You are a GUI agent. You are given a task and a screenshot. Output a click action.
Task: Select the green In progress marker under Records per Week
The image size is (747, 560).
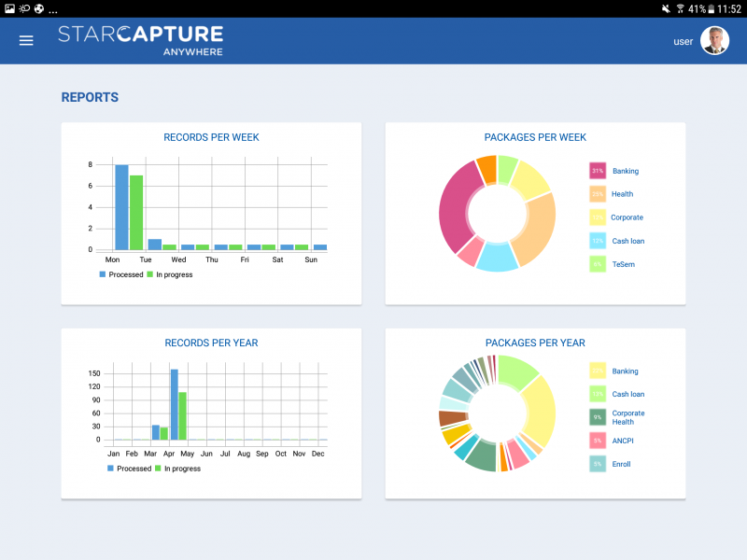[x=149, y=274]
